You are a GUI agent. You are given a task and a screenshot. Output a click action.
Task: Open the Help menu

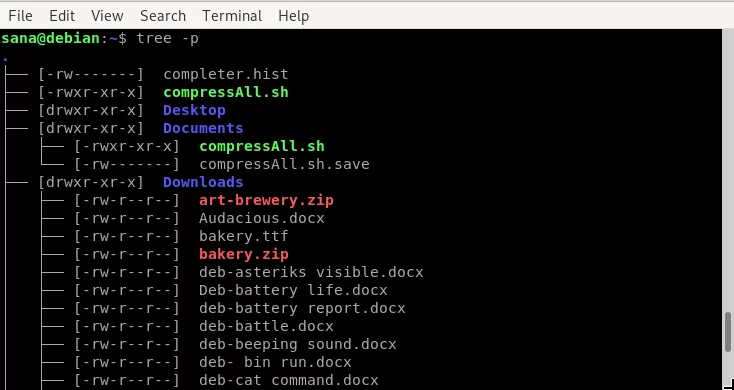point(294,16)
